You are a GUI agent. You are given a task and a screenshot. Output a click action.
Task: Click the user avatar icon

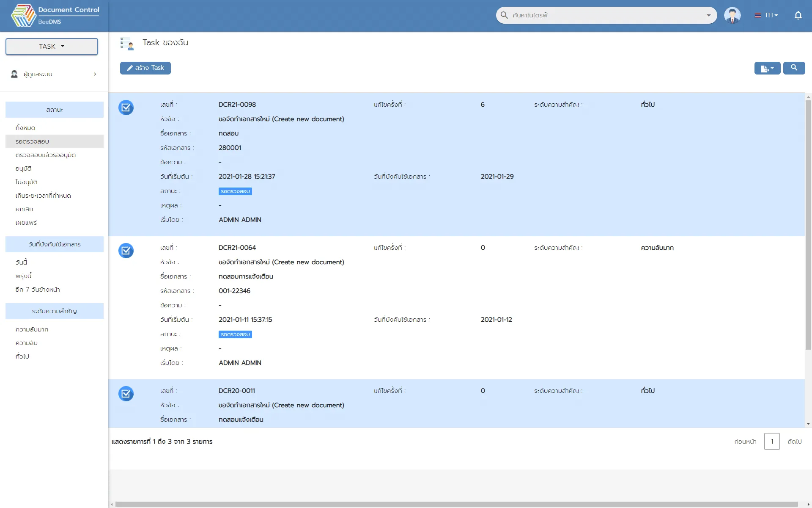click(732, 15)
